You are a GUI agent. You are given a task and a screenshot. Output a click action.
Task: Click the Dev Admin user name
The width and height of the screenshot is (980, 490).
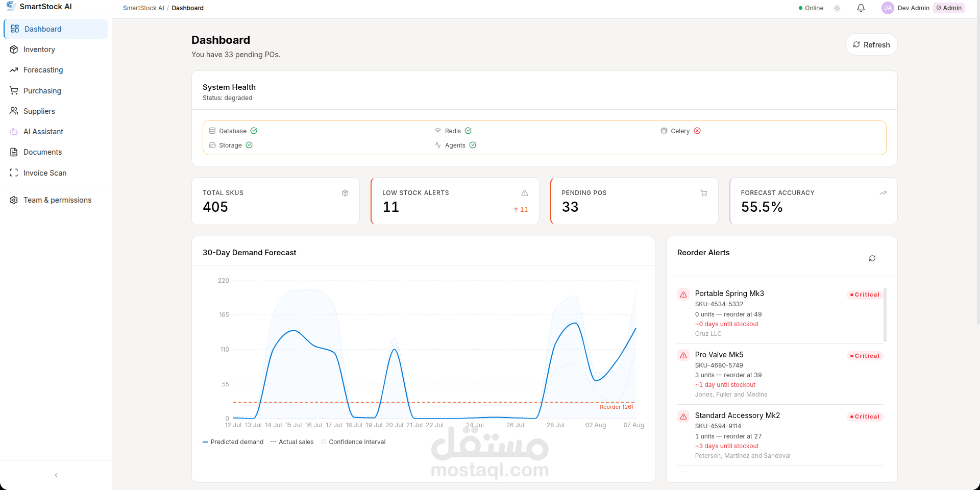tap(914, 8)
